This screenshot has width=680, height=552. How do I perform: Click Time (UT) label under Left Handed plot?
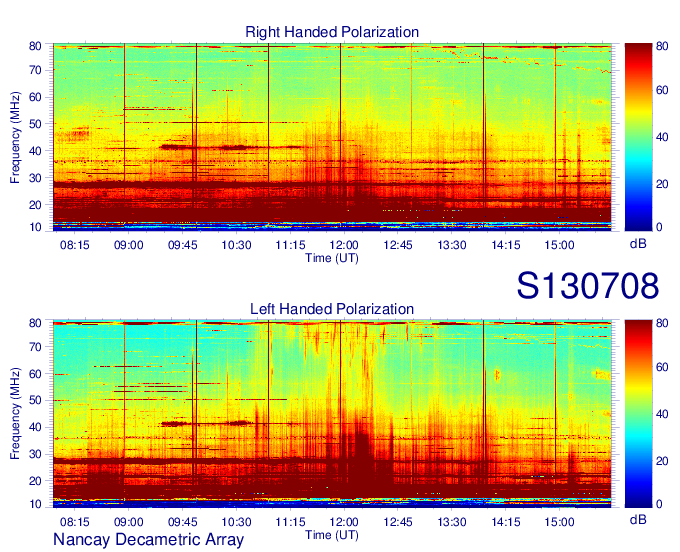pyautogui.click(x=332, y=535)
